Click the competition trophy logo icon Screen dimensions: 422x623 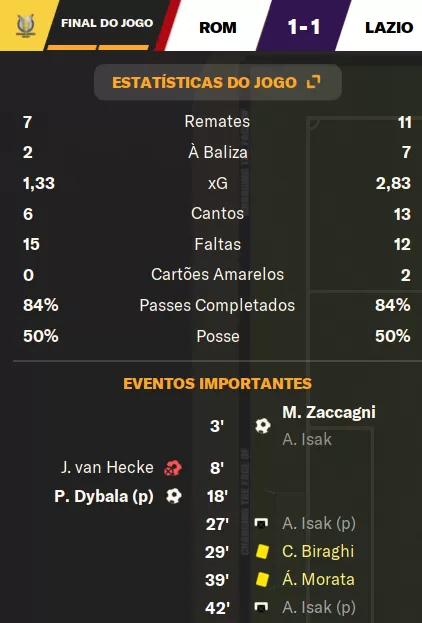(26, 25)
